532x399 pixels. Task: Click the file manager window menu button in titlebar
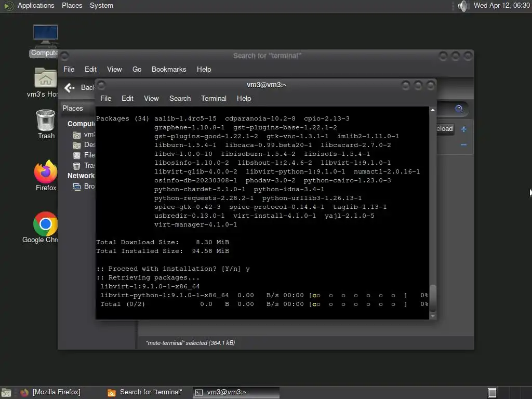tap(64, 56)
